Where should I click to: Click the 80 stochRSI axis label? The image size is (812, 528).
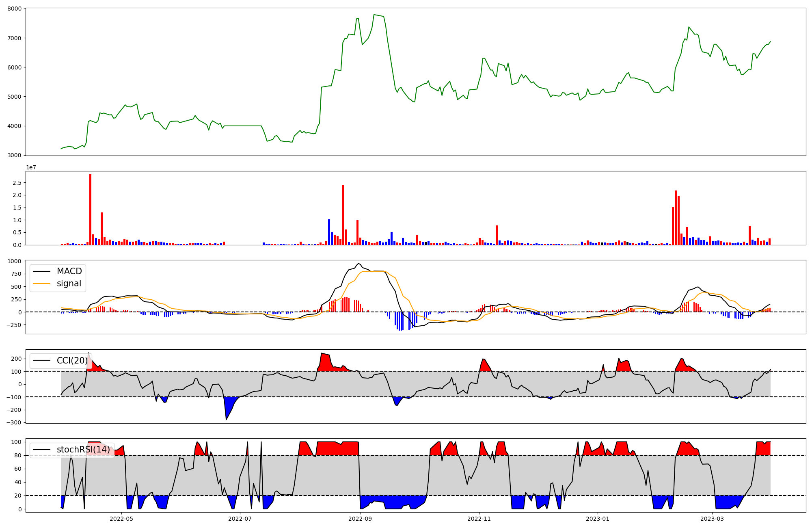19,455
